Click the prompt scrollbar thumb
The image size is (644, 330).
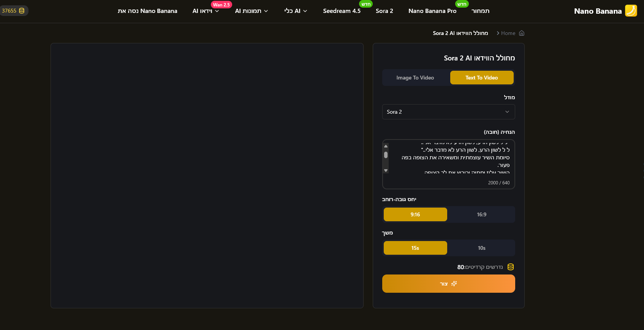pos(386,155)
